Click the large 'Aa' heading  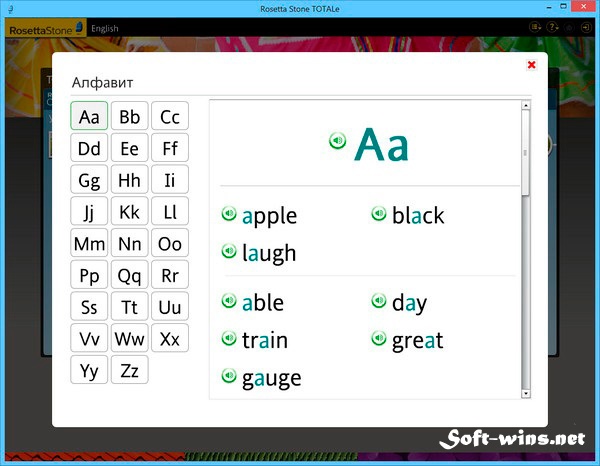coord(382,145)
